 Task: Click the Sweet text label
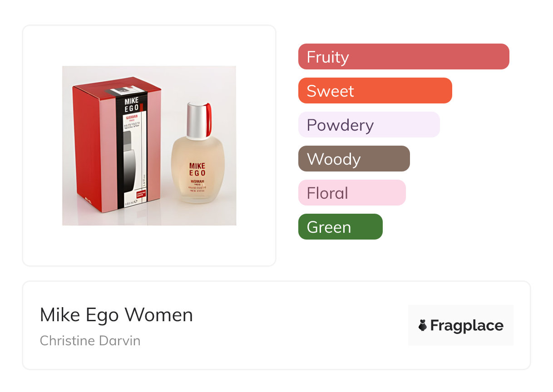click(x=330, y=91)
